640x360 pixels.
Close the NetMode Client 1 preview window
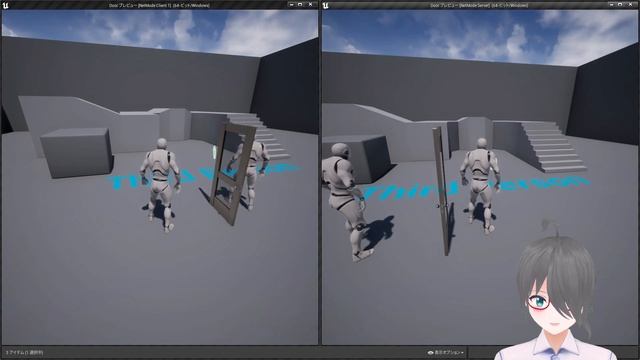click(x=310, y=4)
